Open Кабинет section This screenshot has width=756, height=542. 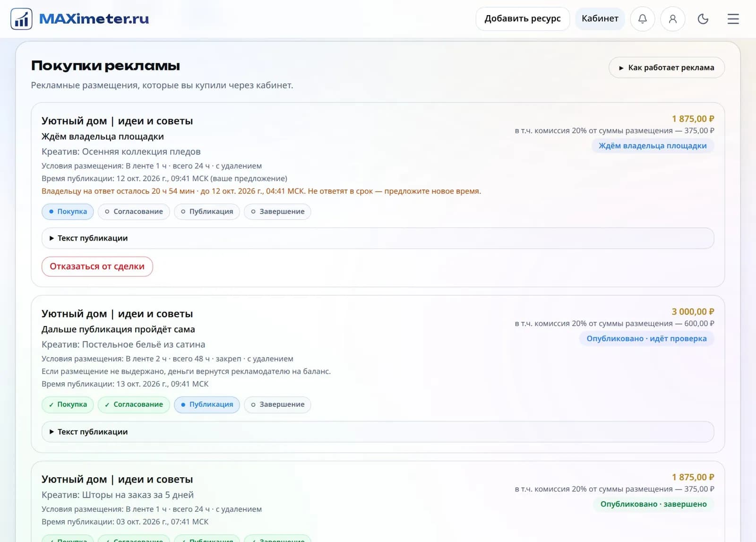600,19
